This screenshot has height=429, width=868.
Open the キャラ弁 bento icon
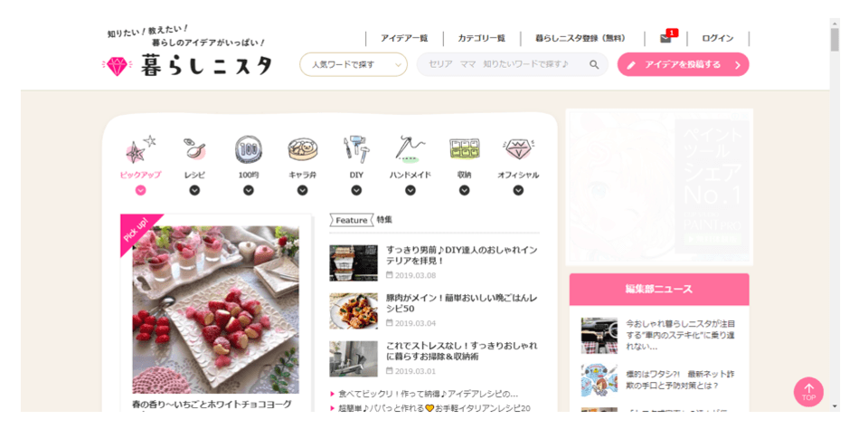[302, 149]
